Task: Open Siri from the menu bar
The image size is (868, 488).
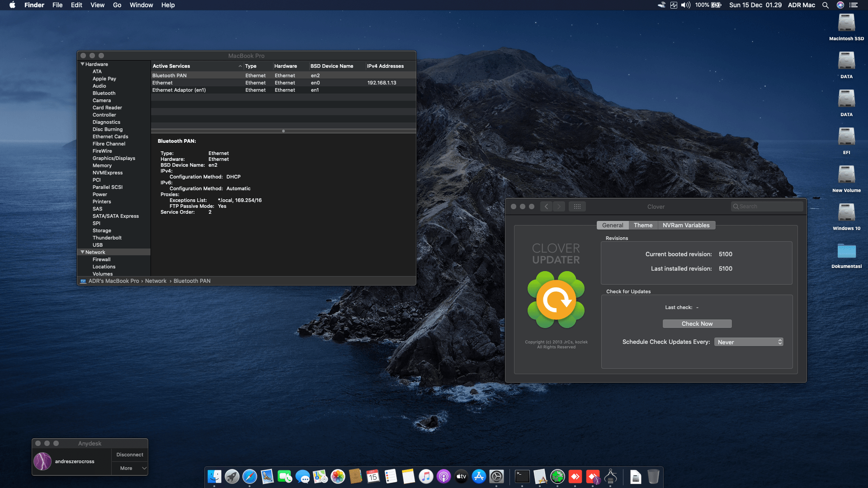Action: pyautogui.click(x=840, y=5)
